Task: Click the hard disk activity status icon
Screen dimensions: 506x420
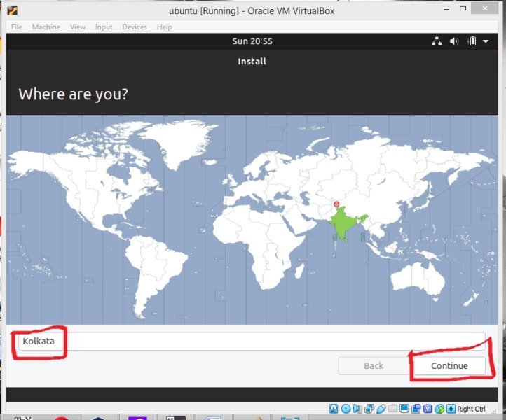Action: pyautogui.click(x=334, y=409)
